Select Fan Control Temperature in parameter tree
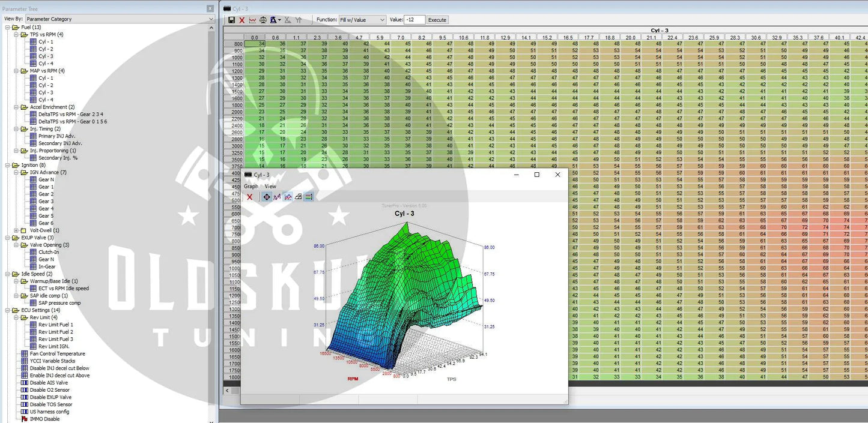The width and height of the screenshot is (868, 423). 57,354
